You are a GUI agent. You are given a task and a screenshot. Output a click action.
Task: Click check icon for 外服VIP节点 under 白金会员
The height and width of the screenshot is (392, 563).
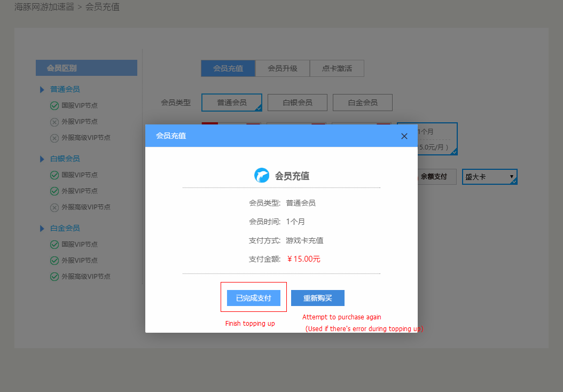pos(54,261)
